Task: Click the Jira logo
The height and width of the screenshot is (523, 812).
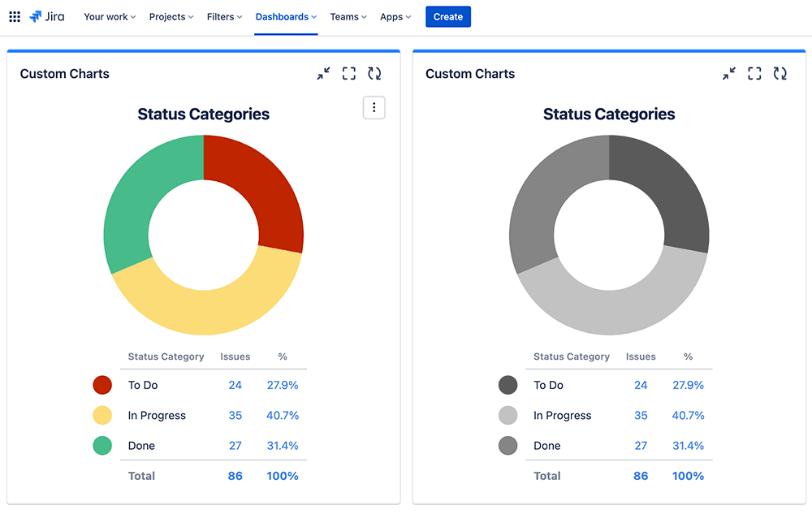Action: pyautogui.click(x=47, y=17)
